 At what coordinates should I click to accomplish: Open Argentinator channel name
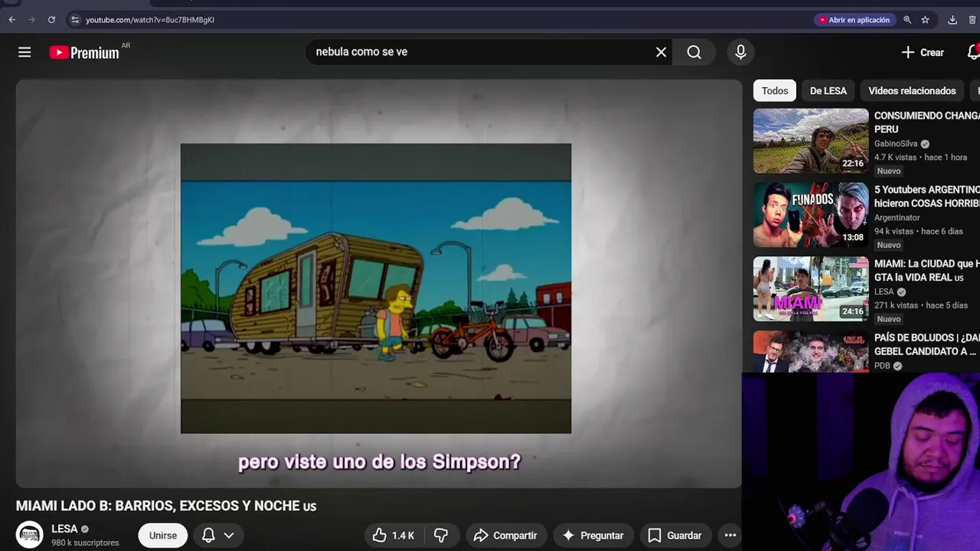point(897,218)
